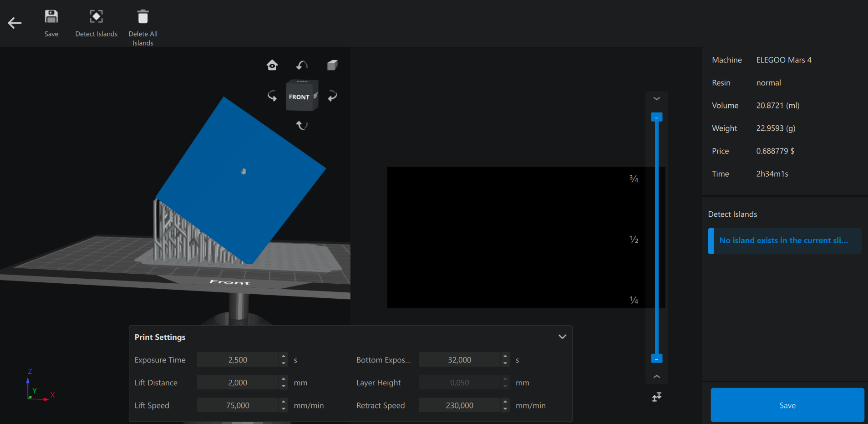The height and width of the screenshot is (424, 868).
Task: Increase Bottom Exposure with up stepper
Action: click(x=505, y=357)
